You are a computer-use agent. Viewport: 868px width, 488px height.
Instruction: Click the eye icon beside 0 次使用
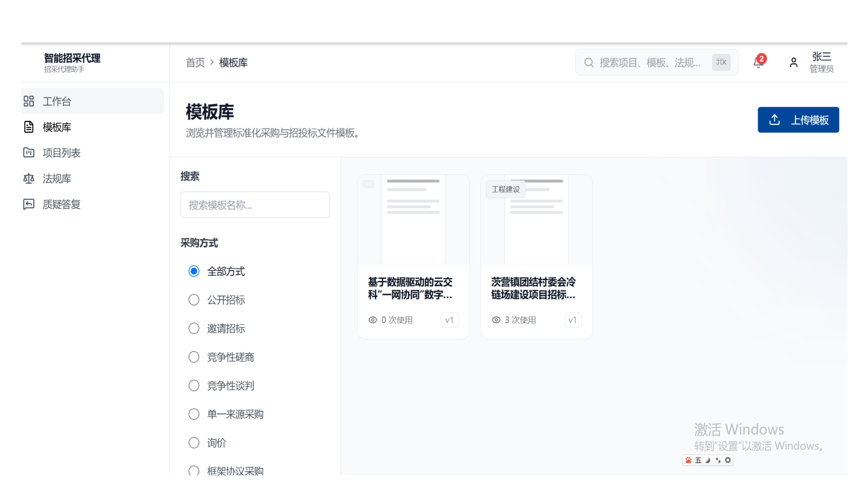click(373, 320)
